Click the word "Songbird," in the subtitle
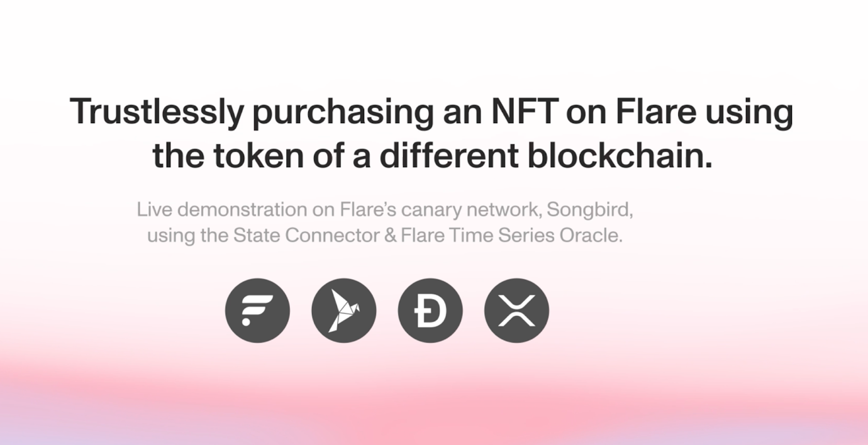Viewport: 868px width, 445px height. pyautogui.click(x=589, y=209)
